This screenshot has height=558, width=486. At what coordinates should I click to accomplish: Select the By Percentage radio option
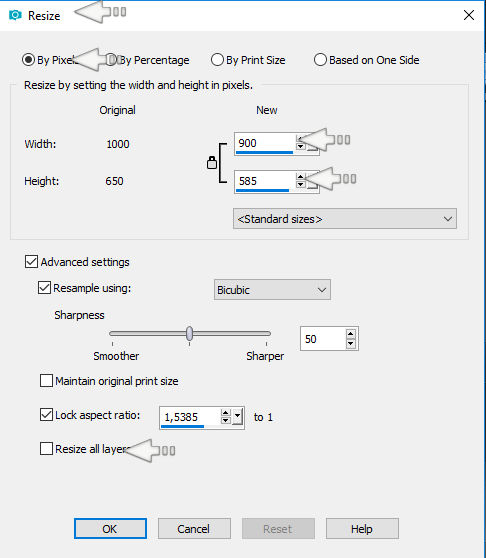148,60
